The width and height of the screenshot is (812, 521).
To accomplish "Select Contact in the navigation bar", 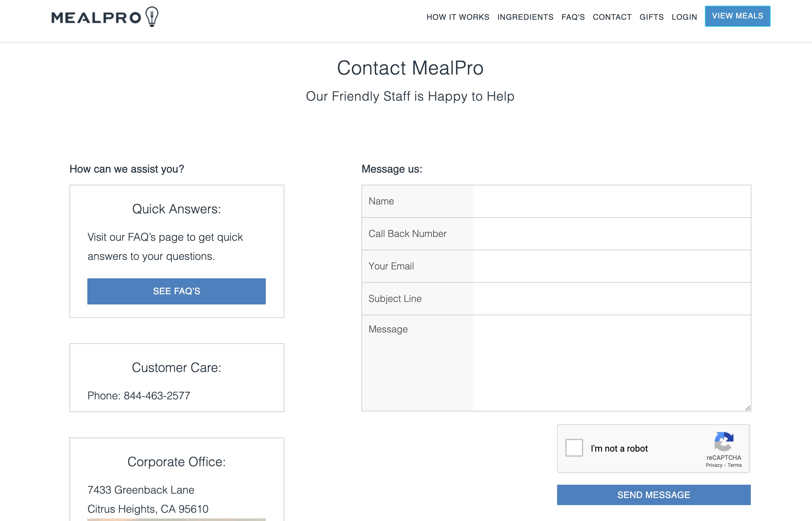I will (x=612, y=17).
